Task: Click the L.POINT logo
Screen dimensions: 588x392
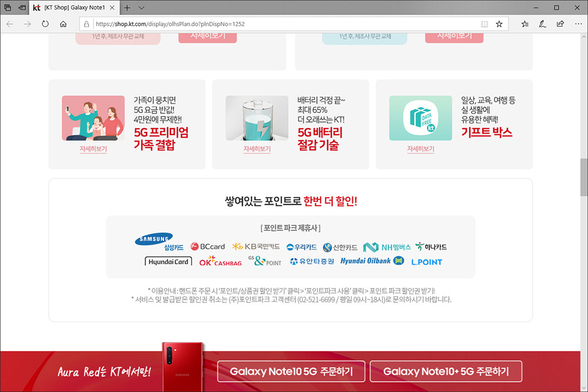Action: point(427,262)
